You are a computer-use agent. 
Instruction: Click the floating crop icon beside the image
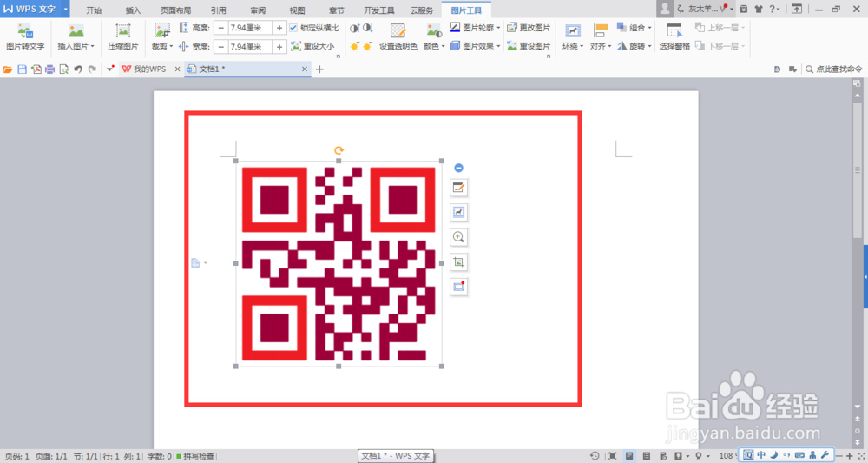[x=458, y=262]
